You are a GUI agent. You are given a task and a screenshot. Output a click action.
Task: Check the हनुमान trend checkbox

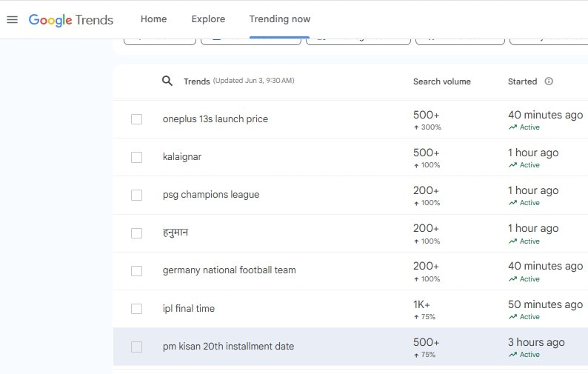136,233
